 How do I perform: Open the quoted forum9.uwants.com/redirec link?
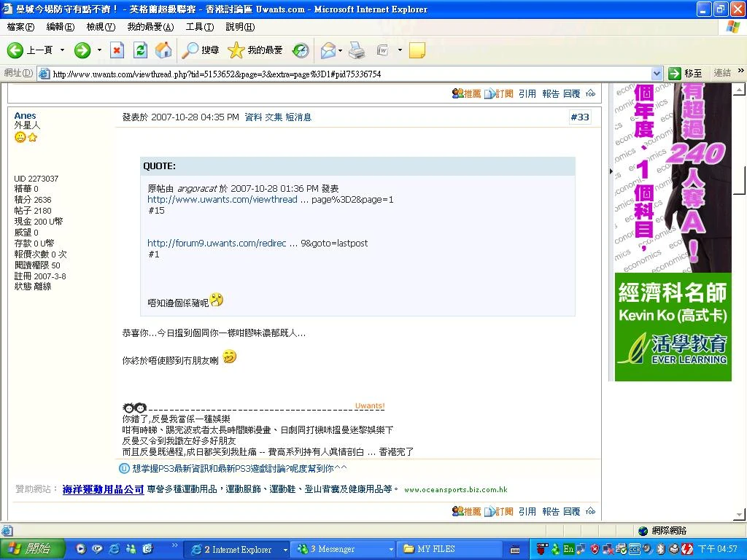coord(217,244)
